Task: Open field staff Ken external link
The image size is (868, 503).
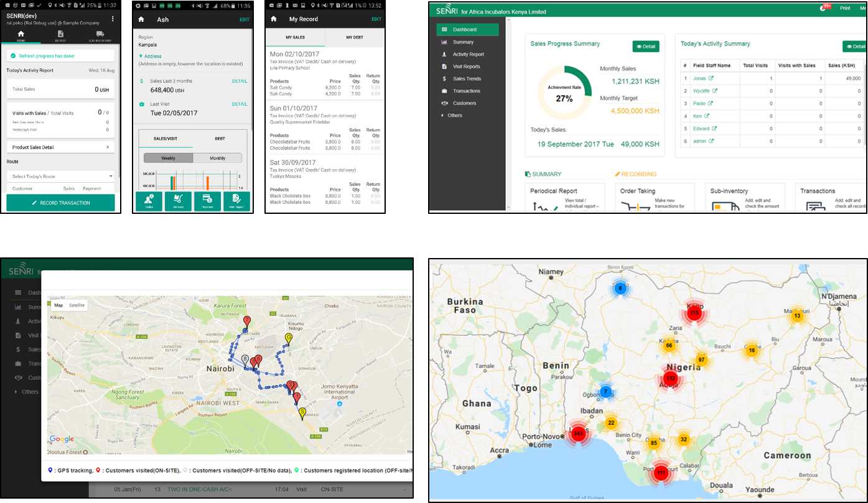Action: [x=707, y=116]
